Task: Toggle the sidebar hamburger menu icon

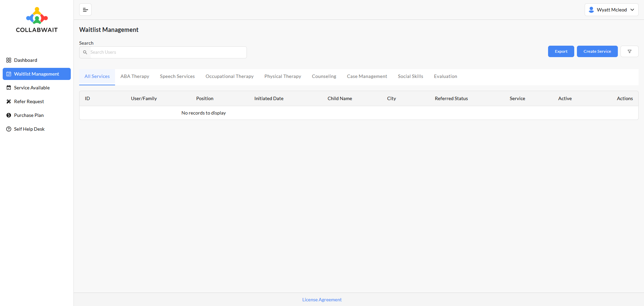Action: coord(85,10)
